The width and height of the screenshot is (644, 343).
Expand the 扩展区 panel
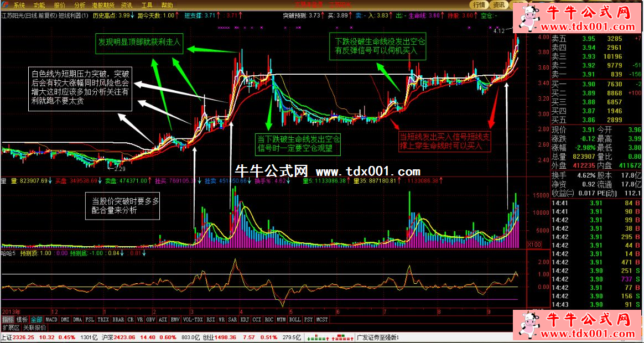9,327
